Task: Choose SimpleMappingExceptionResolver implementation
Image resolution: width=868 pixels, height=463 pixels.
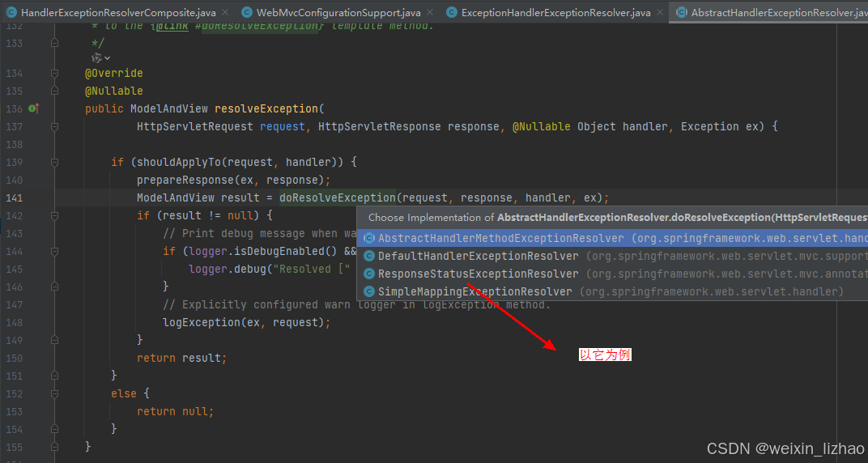Action: 612,291
